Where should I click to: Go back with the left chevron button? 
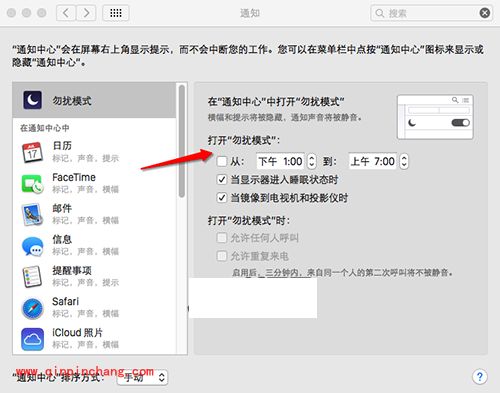66,13
